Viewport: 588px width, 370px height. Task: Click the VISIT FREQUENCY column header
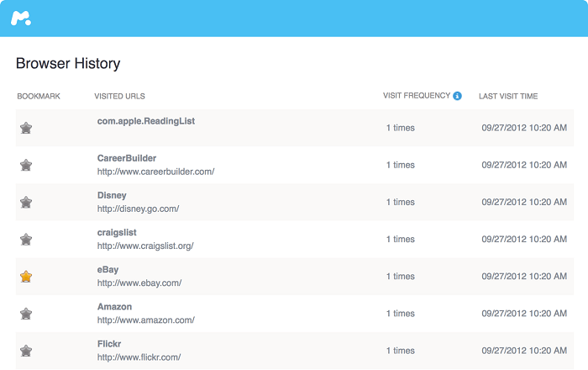[x=417, y=96]
